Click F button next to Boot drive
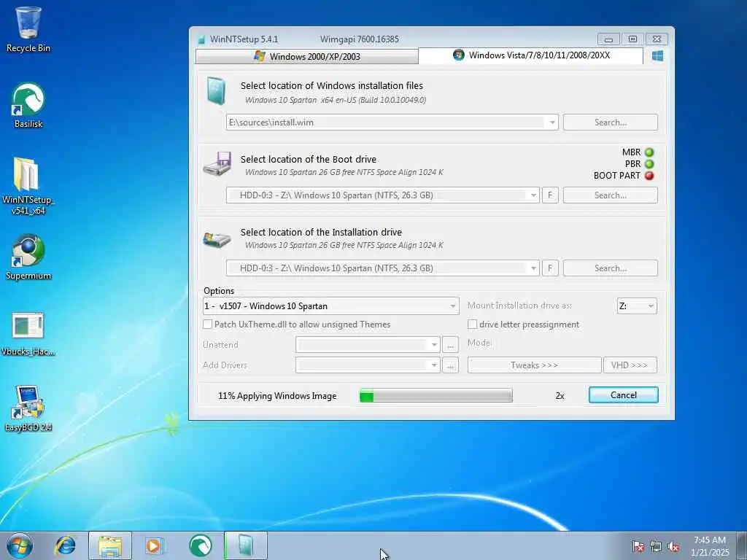This screenshot has height=560, width=747. (x=550, y=195)
